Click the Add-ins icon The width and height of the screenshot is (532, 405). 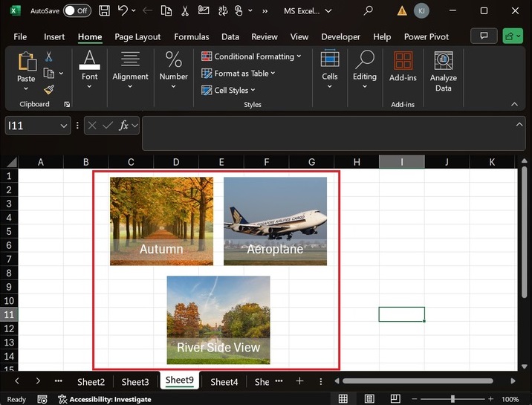pyautogui.click(x=403, y=67)
